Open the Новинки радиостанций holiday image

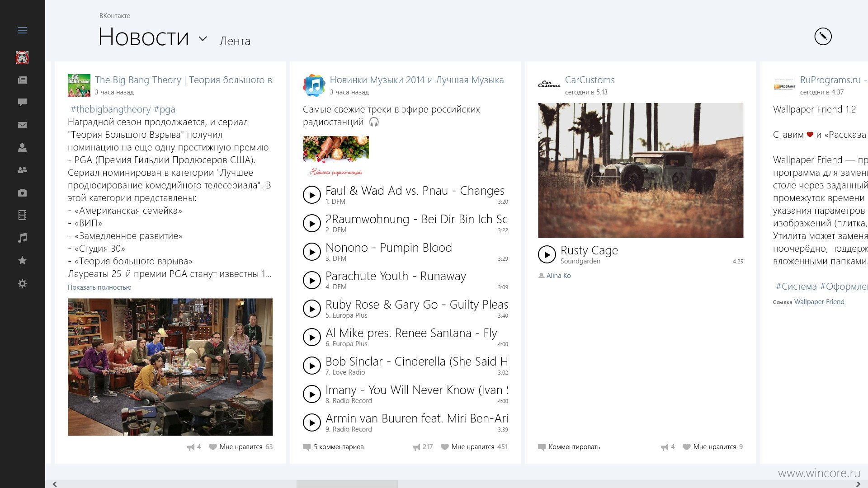click(336, 156)
